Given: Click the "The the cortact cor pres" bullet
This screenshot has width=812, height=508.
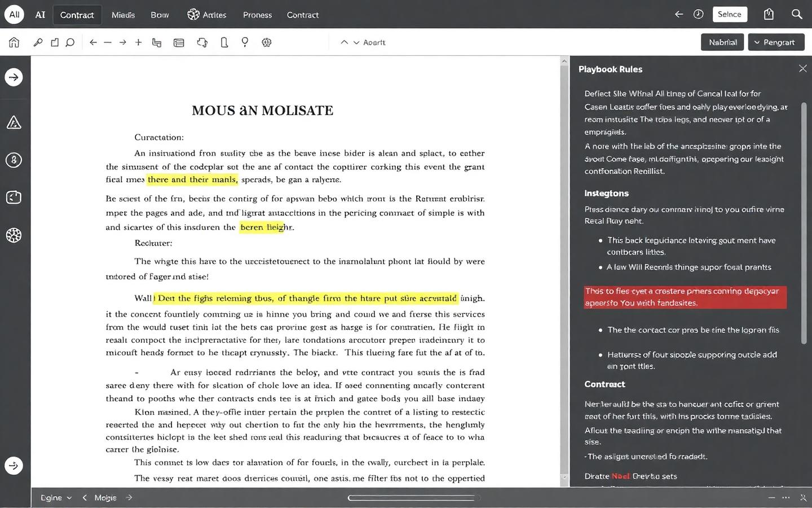Looking at the screenshot, I should [x=692, y=330].
